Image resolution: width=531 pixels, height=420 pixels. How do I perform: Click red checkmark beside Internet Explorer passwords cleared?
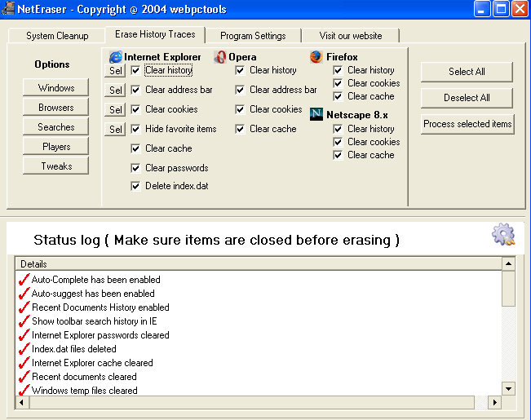pyautogui.click(x=24, y=335)
